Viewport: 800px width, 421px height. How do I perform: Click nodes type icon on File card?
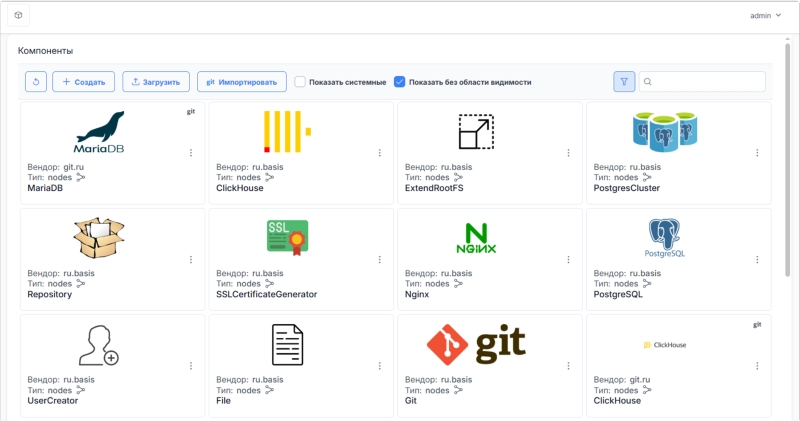(x=269, y=390)
